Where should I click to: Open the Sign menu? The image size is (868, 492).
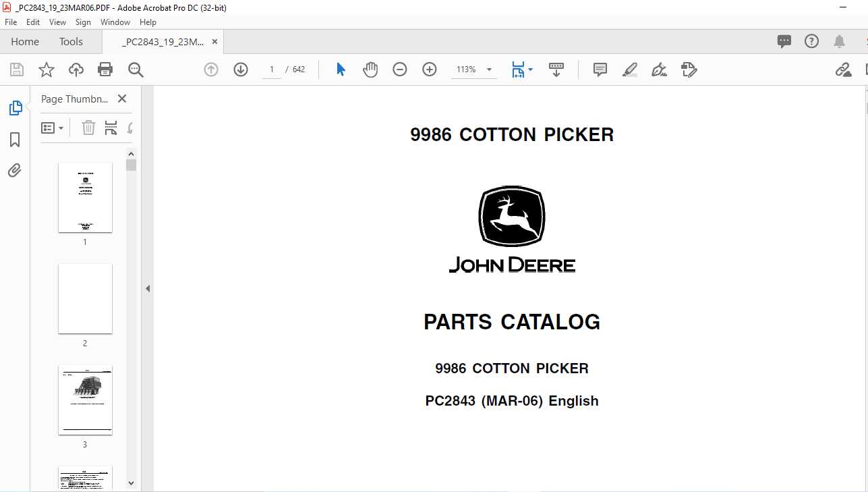[x=84, y=22]
